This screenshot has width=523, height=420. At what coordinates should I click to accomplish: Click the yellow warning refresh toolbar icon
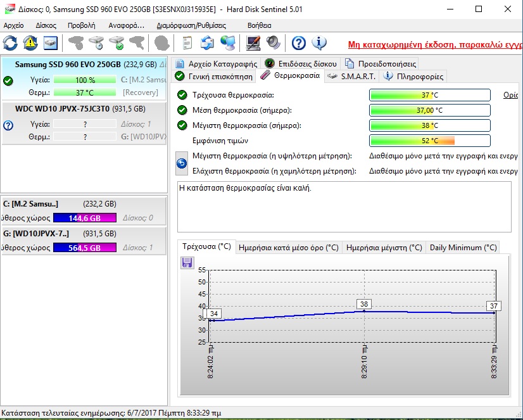pyautogui.click(x=30, y=43)
